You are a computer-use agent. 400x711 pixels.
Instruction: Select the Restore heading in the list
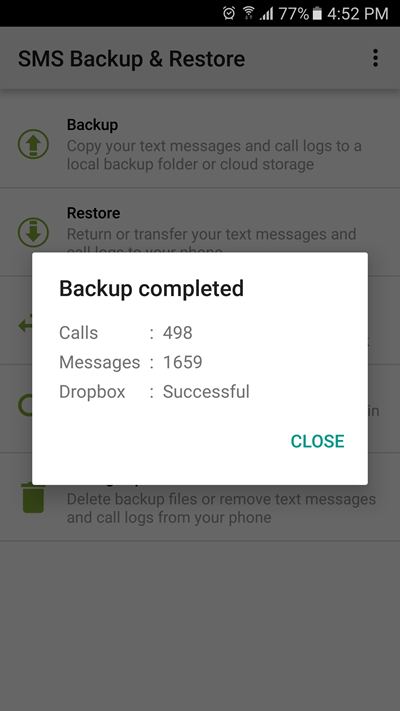point(93,213)
